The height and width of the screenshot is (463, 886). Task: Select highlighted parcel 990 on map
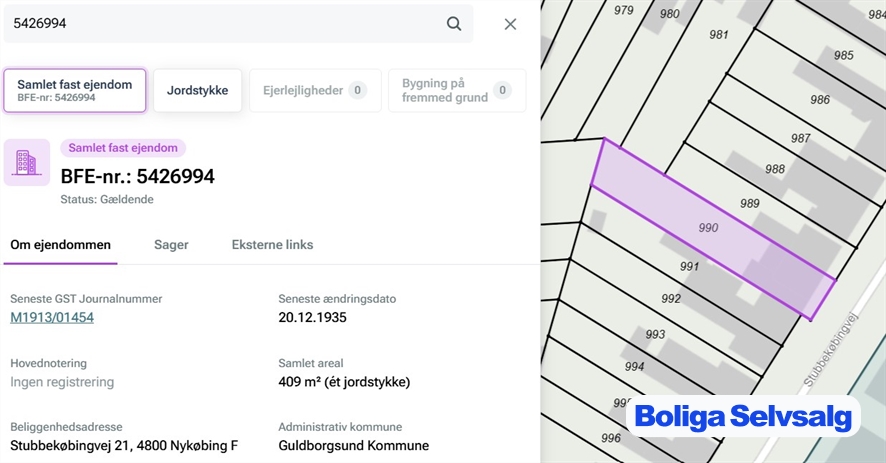708,228
